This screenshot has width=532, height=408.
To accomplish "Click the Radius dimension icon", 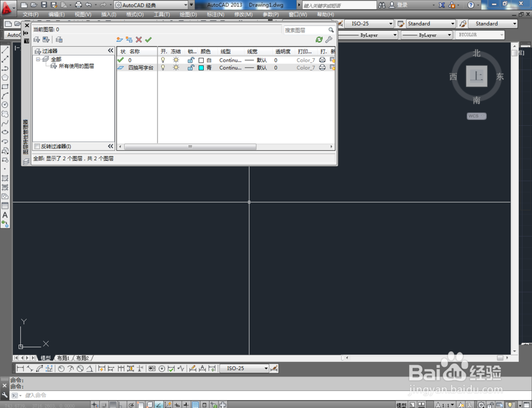I will (61, 369).
